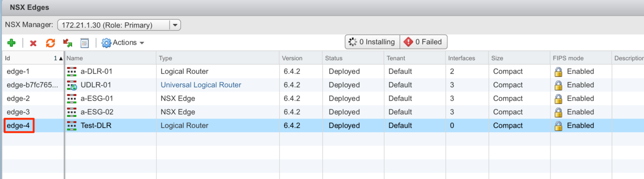Sort by the Version column header
This screenshot has width=644, height=179.
[301, 58]
